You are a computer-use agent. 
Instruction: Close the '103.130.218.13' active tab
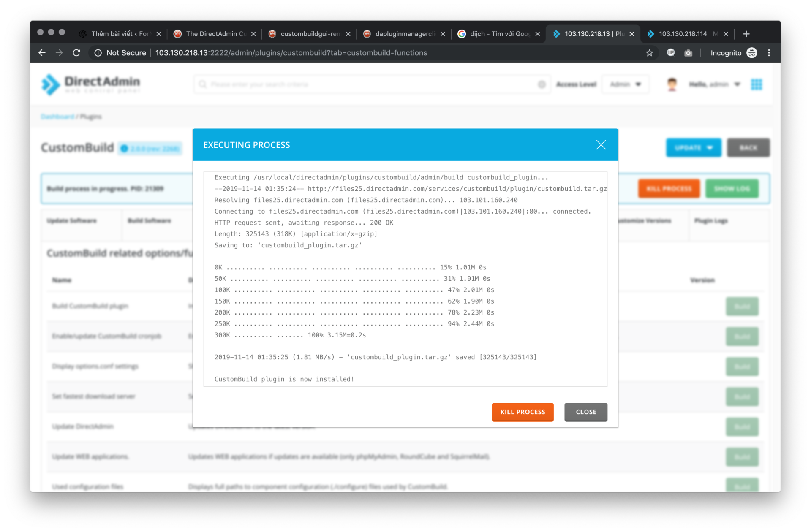point(631,34)
